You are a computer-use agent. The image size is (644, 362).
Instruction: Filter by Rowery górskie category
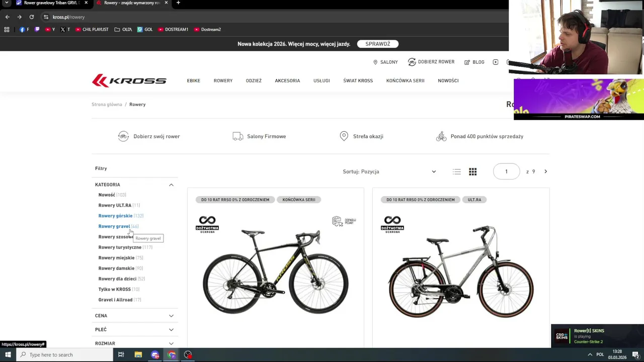coord(121,216)
